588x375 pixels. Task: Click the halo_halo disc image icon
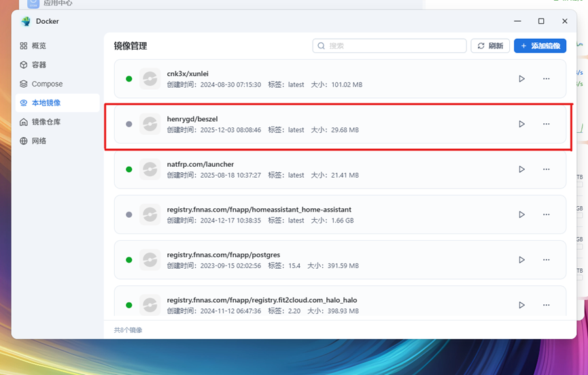(x=150, y=305)
